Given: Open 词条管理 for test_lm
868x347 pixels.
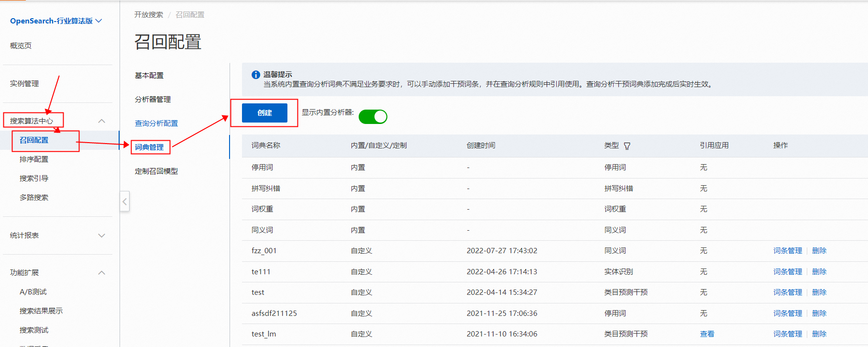Looking at the screenshot, I should (788, 334).
